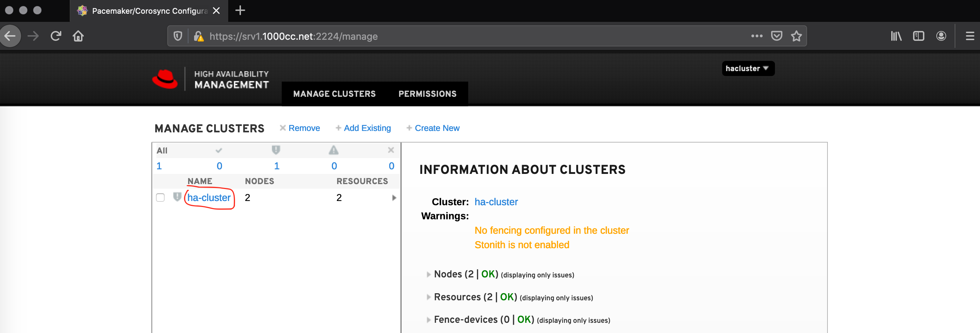Click the Remove link

point(304,128)
